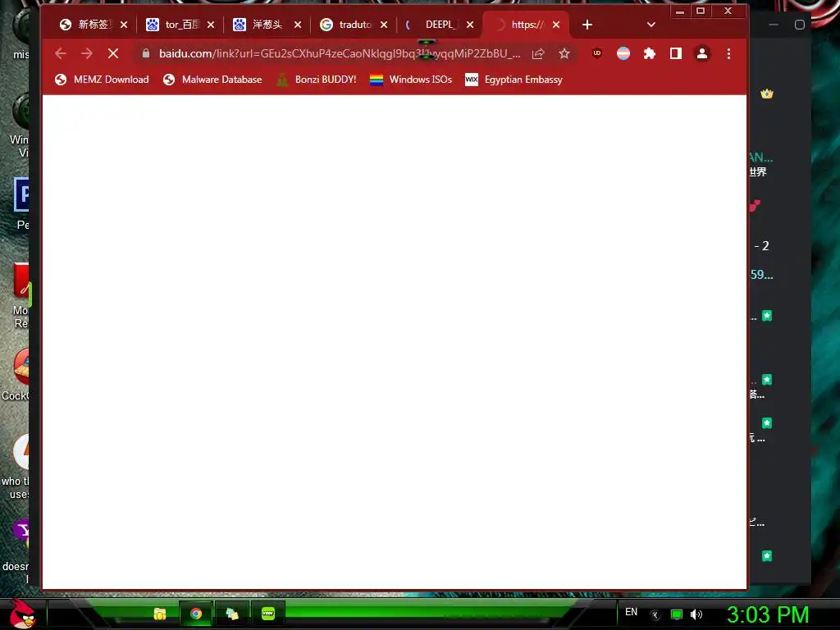Open the volume speaker tray icon
This screenshot has width=840, height=630.
click(x=696, y=614)
